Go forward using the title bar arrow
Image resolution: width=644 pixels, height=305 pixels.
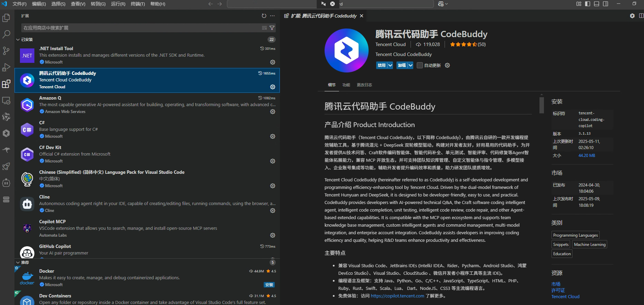click(220, 4)
